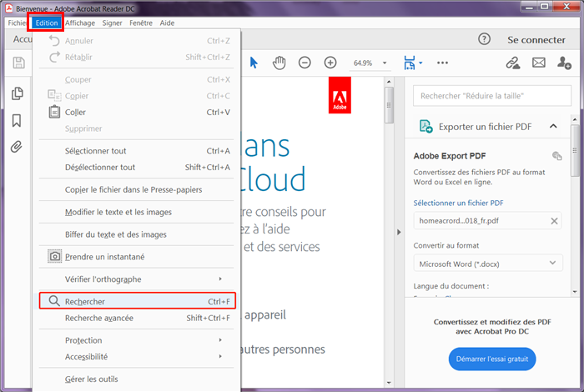Click the add person share icon
The image size is (584, 392).
coord(564,63)
